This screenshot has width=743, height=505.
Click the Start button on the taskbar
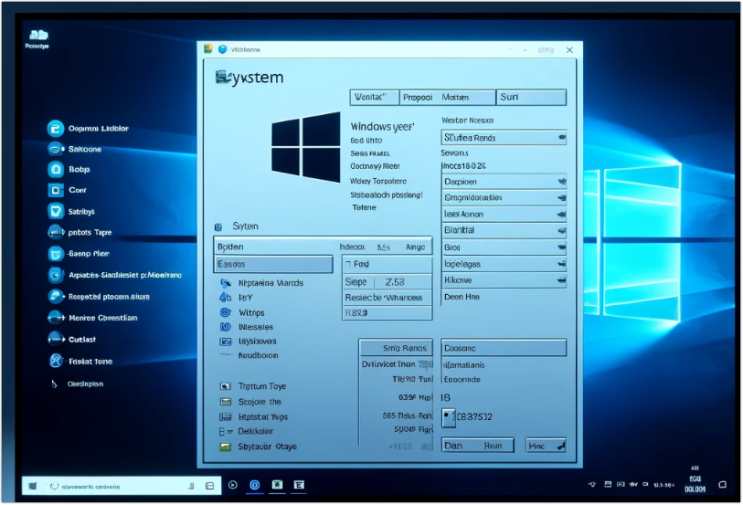pyautogui.click(x=33, y=486)
